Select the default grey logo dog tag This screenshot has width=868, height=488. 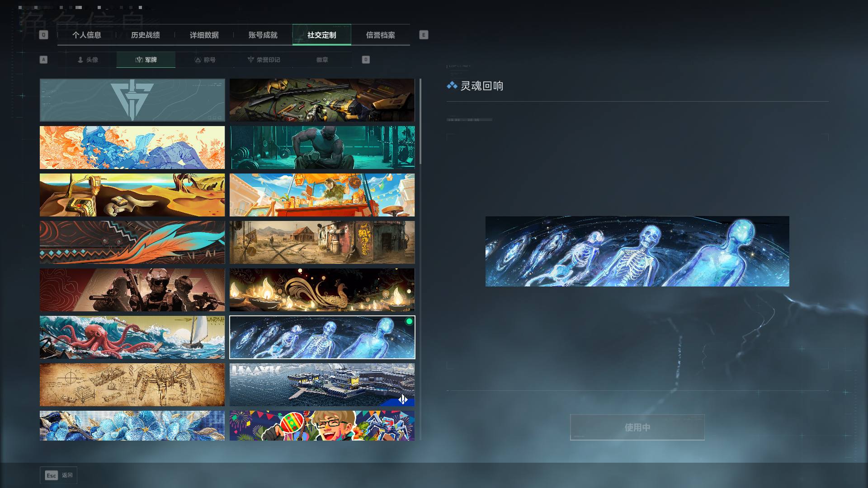point(132,100)
